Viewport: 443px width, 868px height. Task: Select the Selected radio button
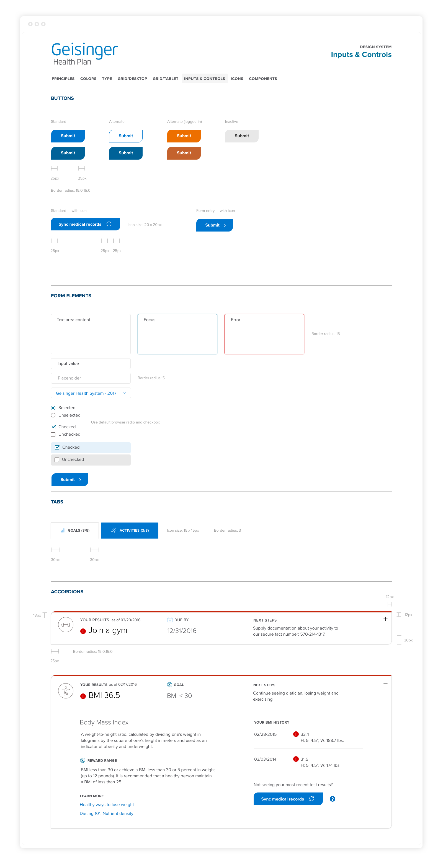click(53, 408)
